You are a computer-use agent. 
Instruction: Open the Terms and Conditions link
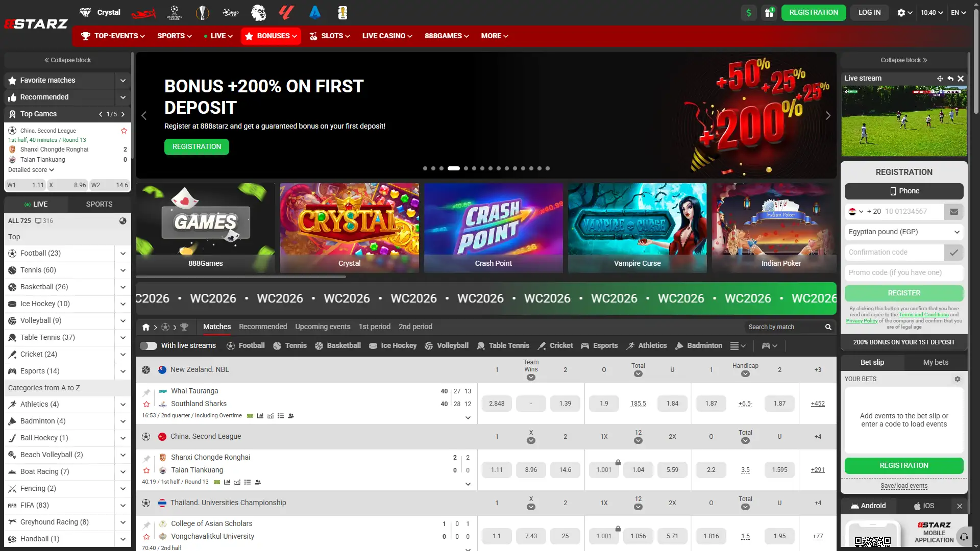(923, 315)
